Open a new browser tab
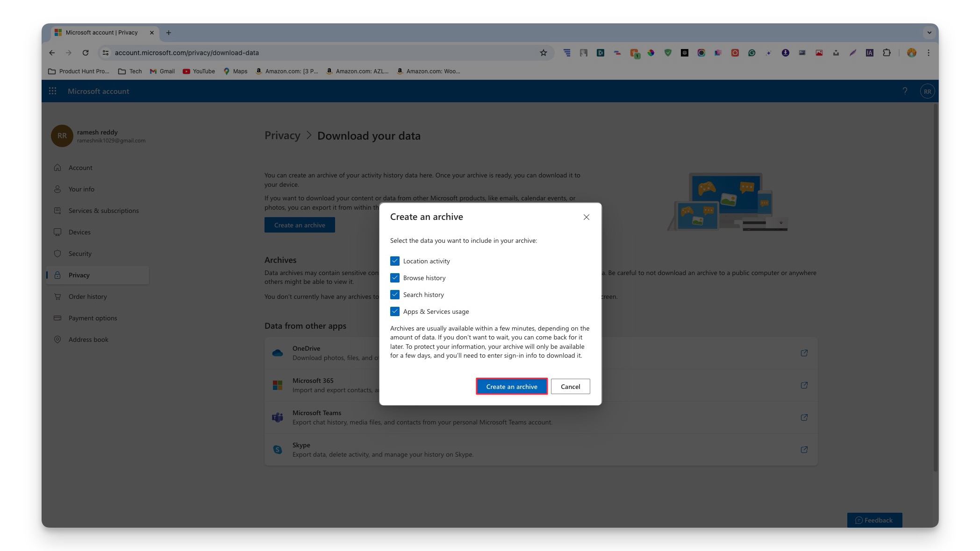Viewport: 980px width, 551px height. point(169,33)
